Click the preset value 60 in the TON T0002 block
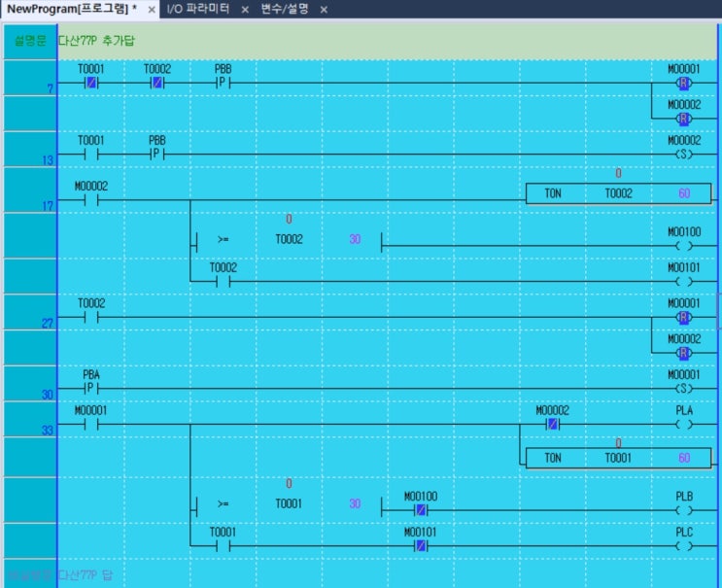 pyautogui.click(x=684, y=193)
